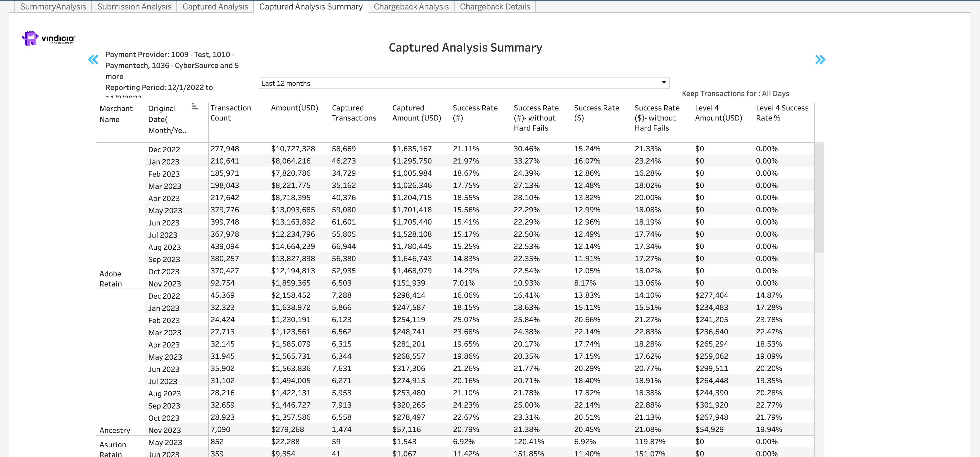Screen dimensions: 980x457
Task: Click the Keep Transactions for: All Days label
Action: (x=735, y=94)
